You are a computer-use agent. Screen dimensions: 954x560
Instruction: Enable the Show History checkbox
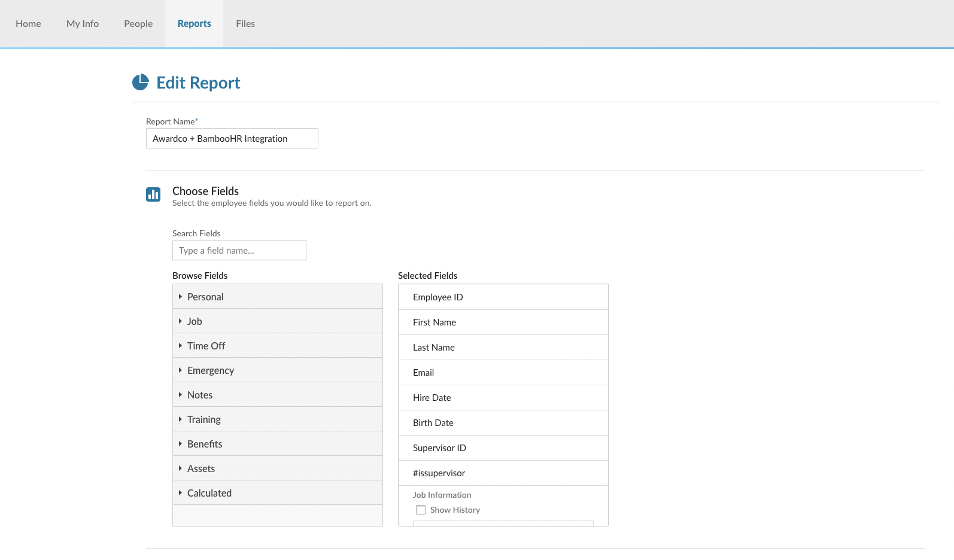click(421, 510)
